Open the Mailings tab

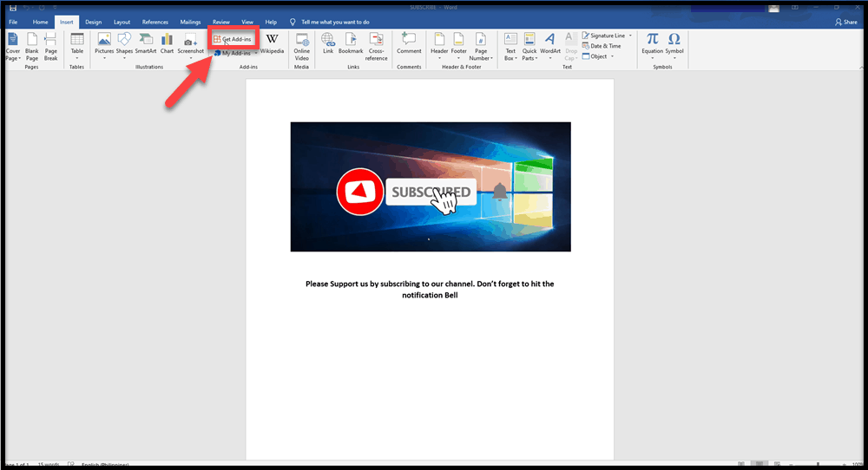190,23
